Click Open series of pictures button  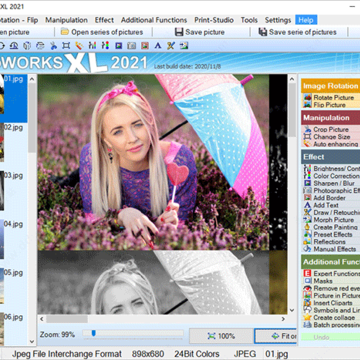(x=102, y=32)
